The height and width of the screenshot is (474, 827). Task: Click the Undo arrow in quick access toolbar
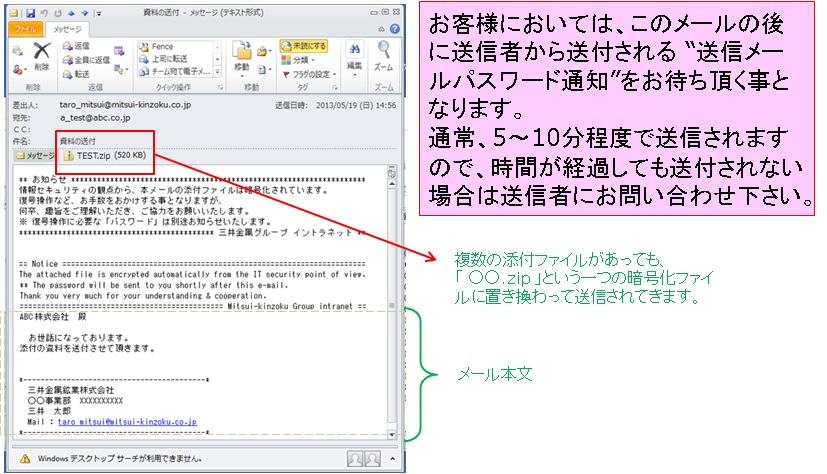(x=44, y=13)
